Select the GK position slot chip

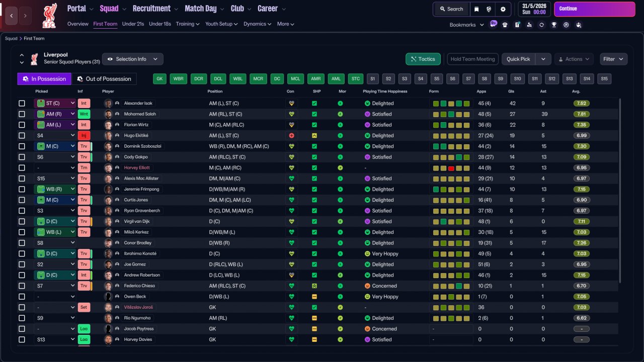[160, 79]
